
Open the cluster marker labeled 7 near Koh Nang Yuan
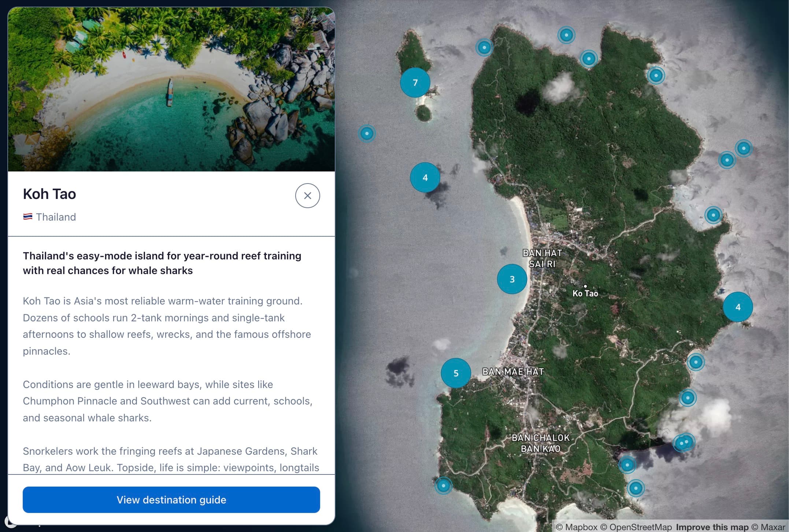pyautogui.click(x=415, y=83)
